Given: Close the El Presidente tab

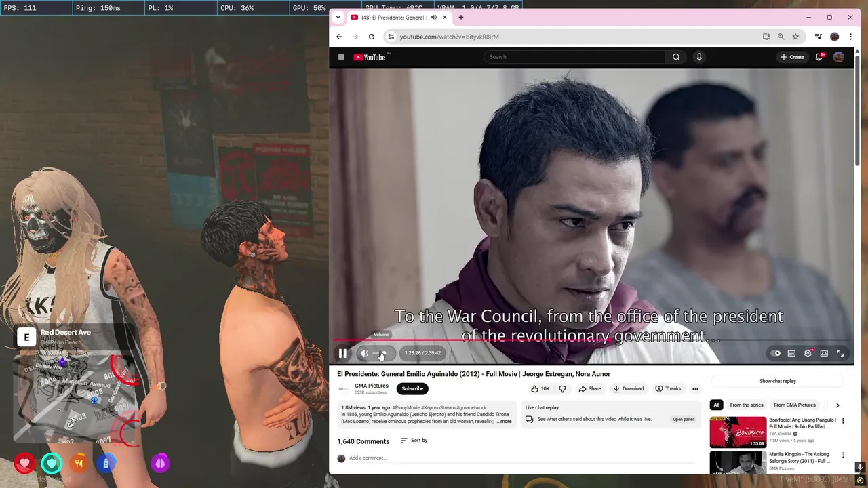Looking at the screenshot, I should (445, 17).
